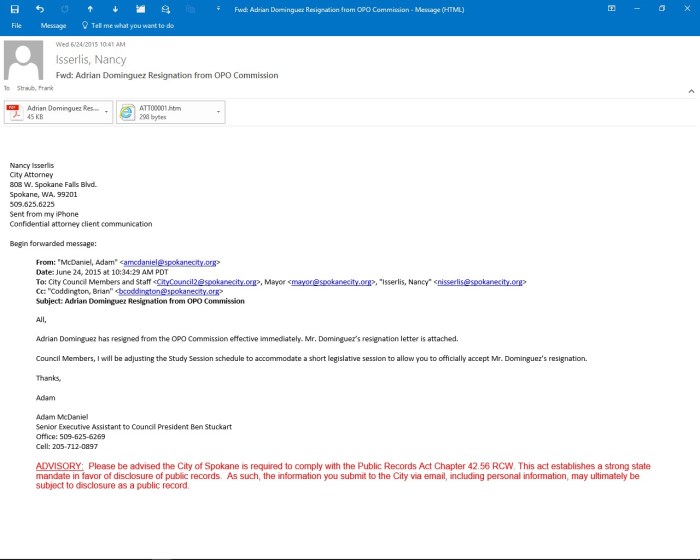Click the sender's contact photo placeholder
The width and height of the screenshot is (700, 560).
(24, 60)
